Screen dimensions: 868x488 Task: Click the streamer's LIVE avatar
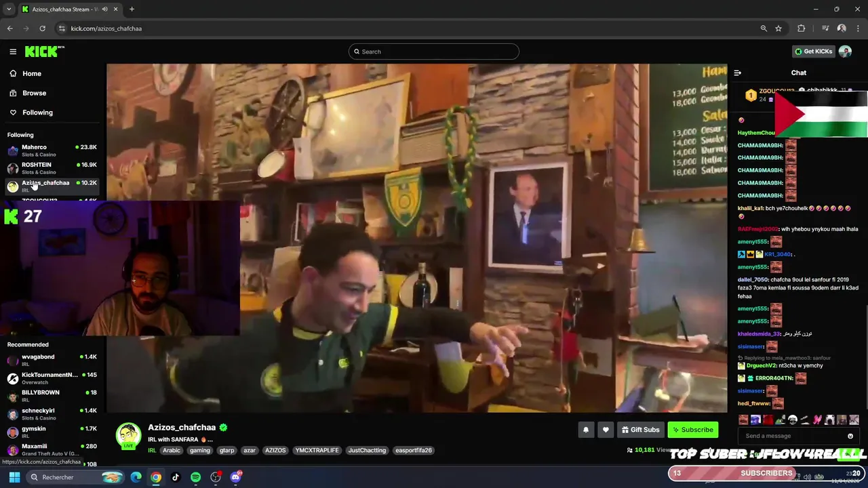(128, 436)
